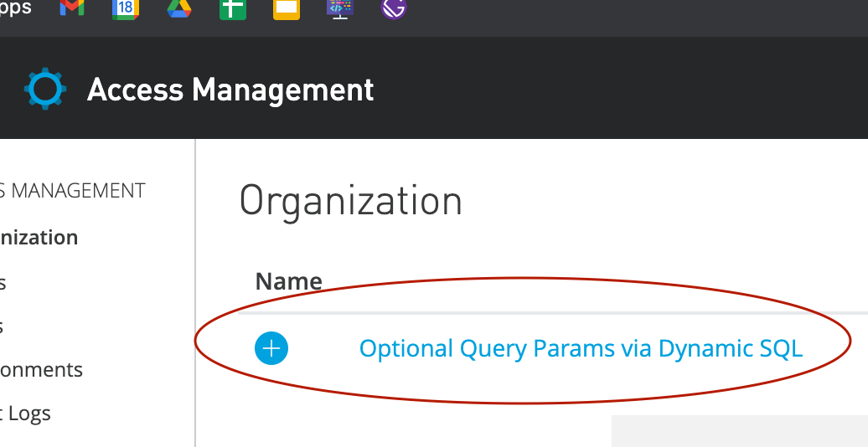
Task: Open the Google Calendar bookmark
Action: tap(125, 8)
